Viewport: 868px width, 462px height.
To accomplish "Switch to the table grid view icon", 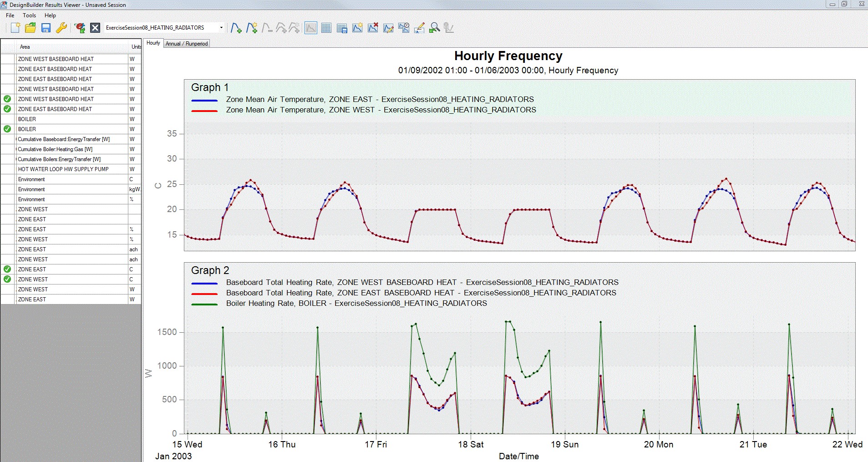I will pyautogui.click(x=326, y=28).
